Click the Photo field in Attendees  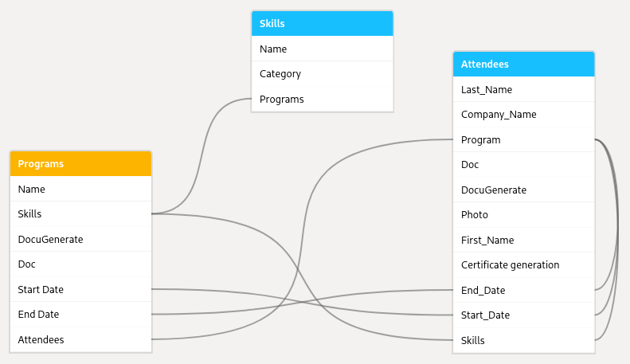click(524, 215)
